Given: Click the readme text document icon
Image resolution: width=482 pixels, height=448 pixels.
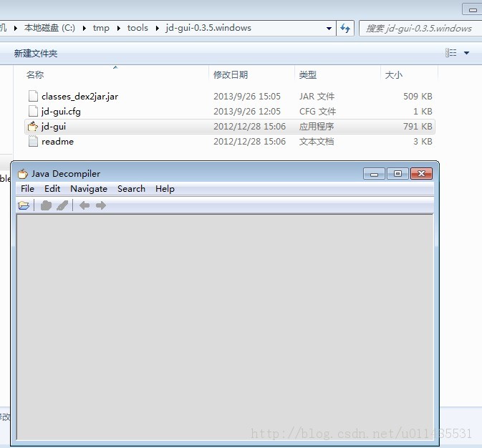Looking at the screenshot, I should pos(33,142).
